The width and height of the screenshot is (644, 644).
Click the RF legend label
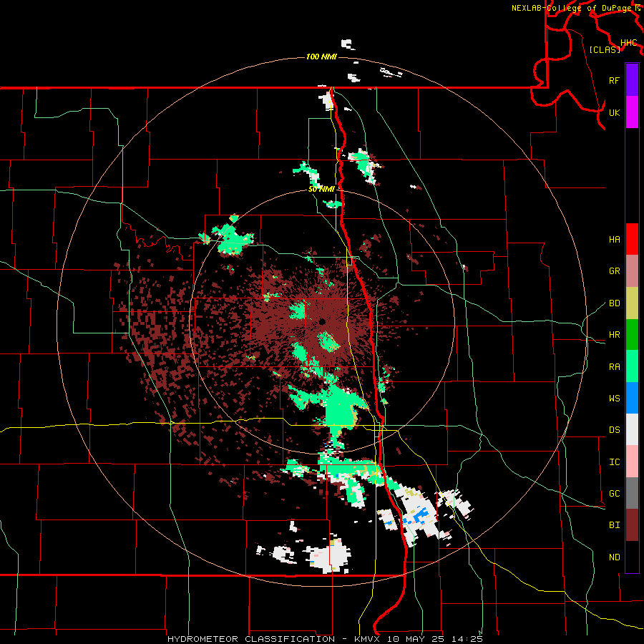pos(614,80)
